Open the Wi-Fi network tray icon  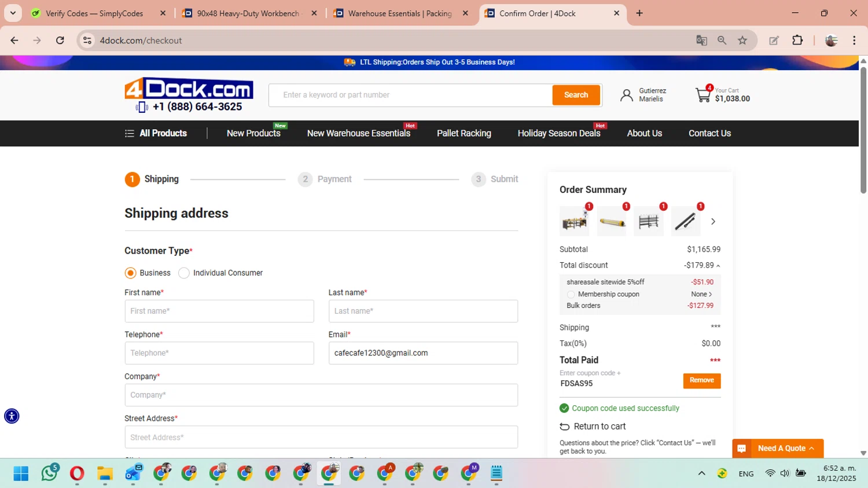click(x=770, y=474)
